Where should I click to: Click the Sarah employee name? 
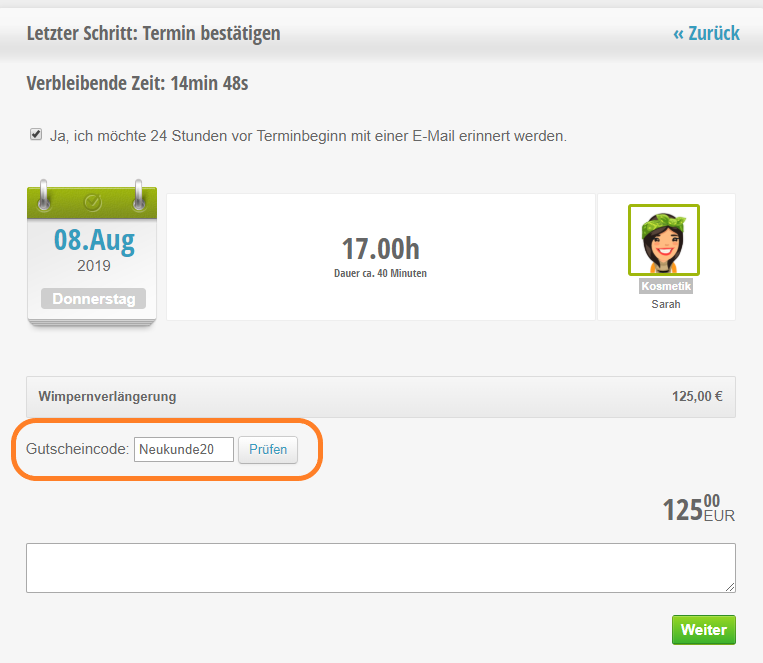coord(666,304)
